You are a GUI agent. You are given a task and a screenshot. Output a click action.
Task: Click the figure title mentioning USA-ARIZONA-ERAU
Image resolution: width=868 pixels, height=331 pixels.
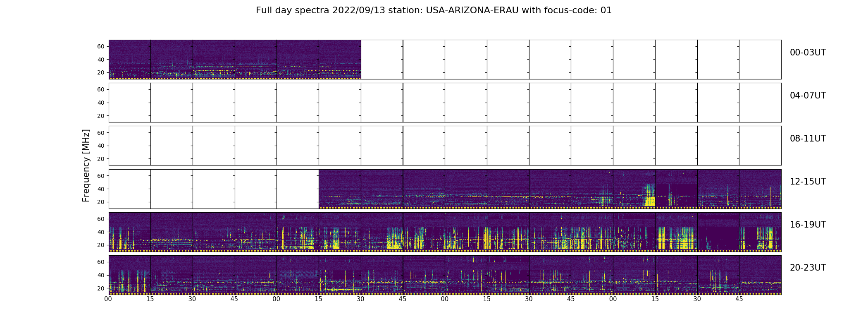click(434, 10)
